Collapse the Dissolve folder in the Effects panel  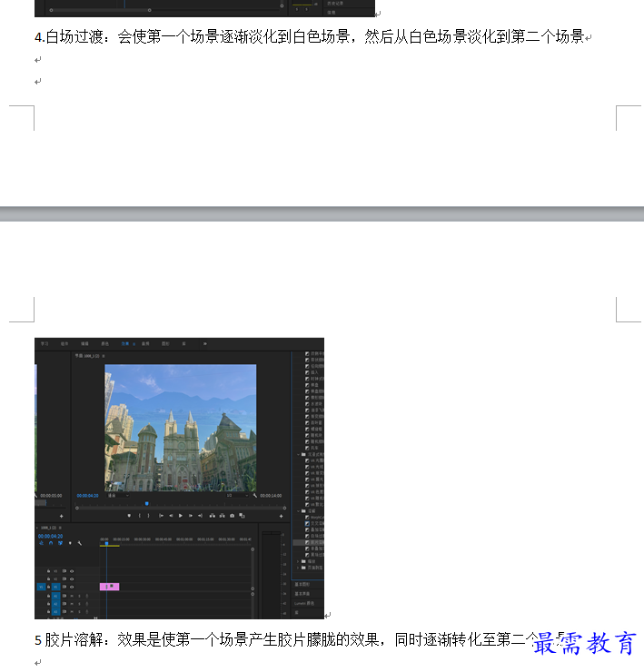pos(299,511)
